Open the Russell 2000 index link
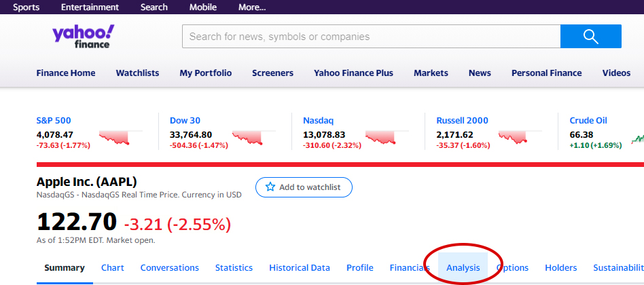 pyautogui.click(x=462, y=121)
